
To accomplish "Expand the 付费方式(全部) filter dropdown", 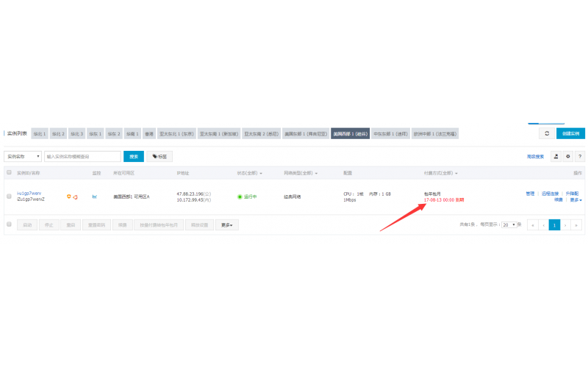I will tap(441, 173).
